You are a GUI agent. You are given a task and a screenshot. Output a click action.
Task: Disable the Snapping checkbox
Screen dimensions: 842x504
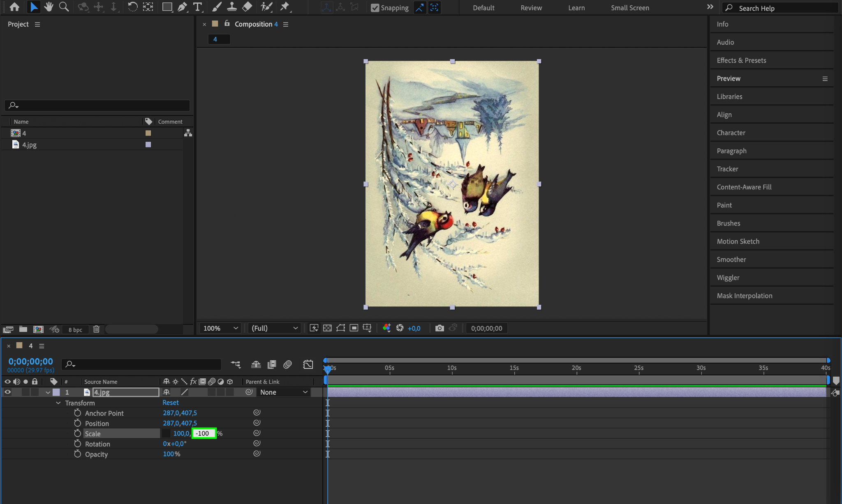375,8
